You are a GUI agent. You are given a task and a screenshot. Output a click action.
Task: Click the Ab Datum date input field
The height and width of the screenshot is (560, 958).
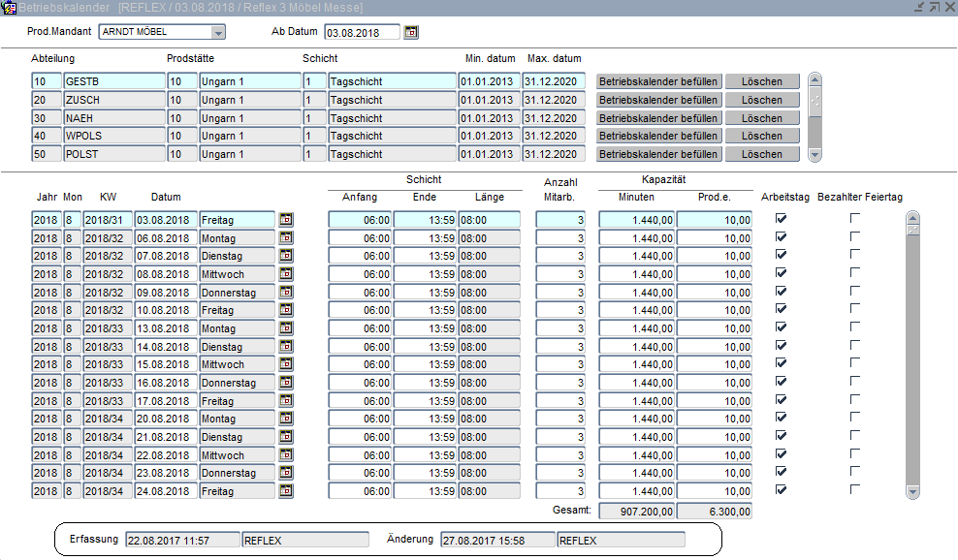pos(362,32)
